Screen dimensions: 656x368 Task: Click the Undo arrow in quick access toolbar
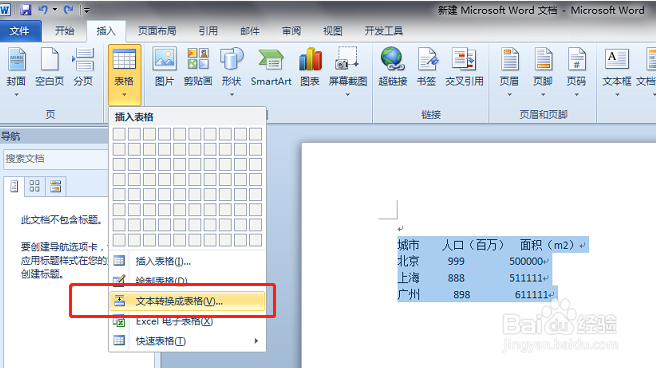tap(43, 9)
